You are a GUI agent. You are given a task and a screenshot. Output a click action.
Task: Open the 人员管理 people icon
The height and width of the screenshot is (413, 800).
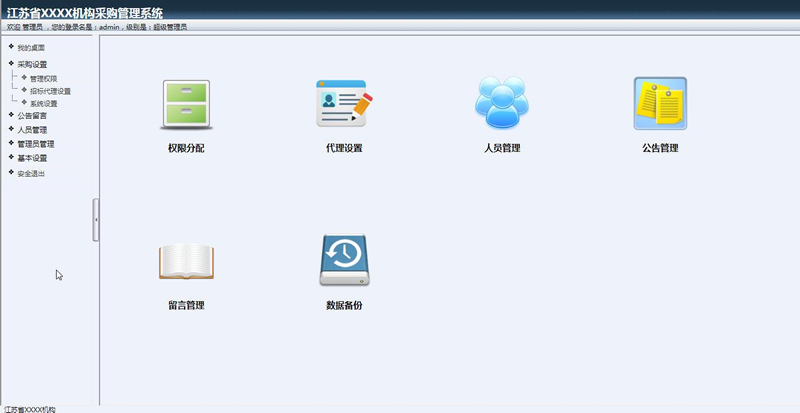click(x=502, y=103)
